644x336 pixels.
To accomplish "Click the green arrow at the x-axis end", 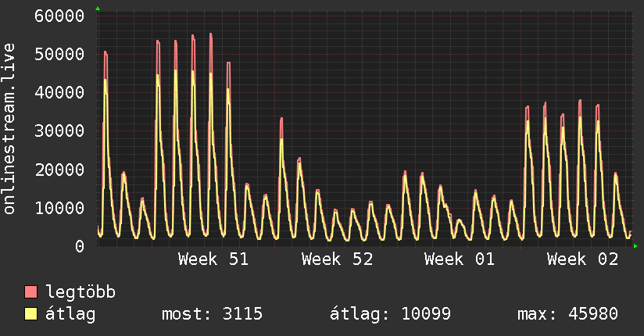I will [x=635, y=246].
